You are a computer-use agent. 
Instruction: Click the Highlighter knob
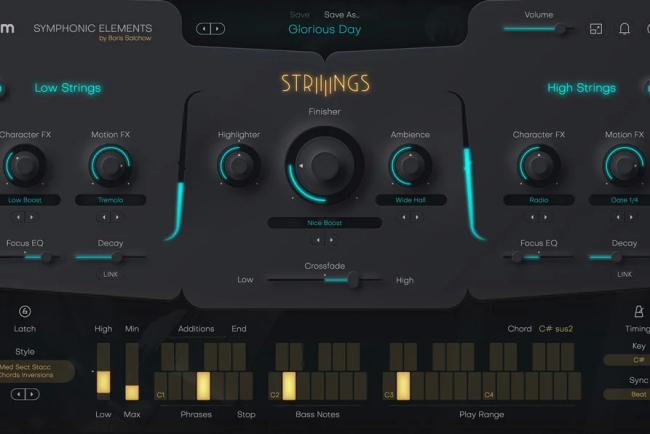tap(239, 165)
